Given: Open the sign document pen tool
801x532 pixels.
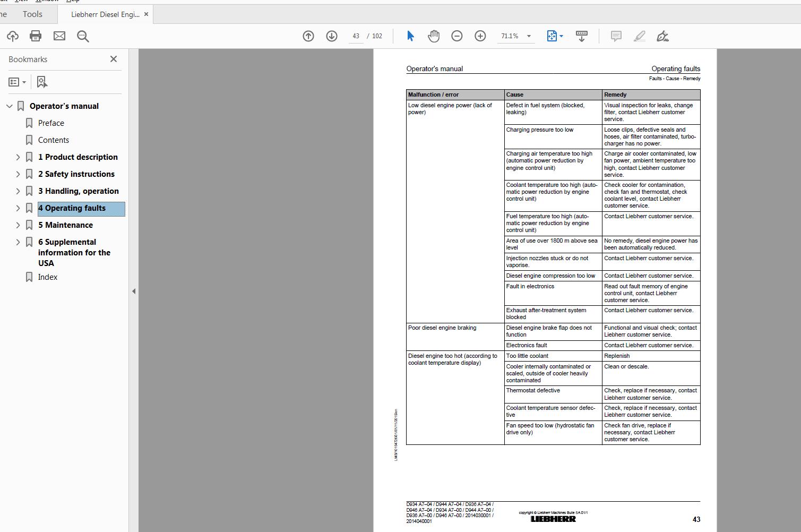Looking at the screenshot, I should click(662, 36).
